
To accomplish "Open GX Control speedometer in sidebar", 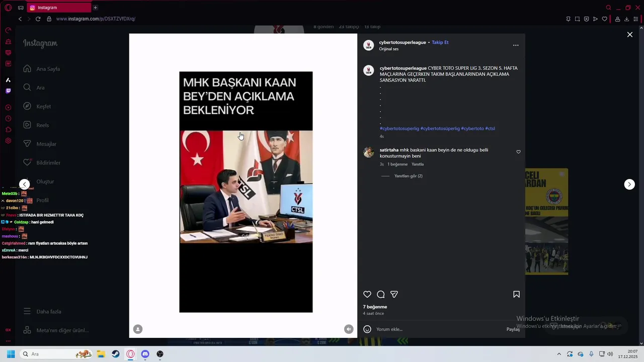I will (x=8, y=30).
